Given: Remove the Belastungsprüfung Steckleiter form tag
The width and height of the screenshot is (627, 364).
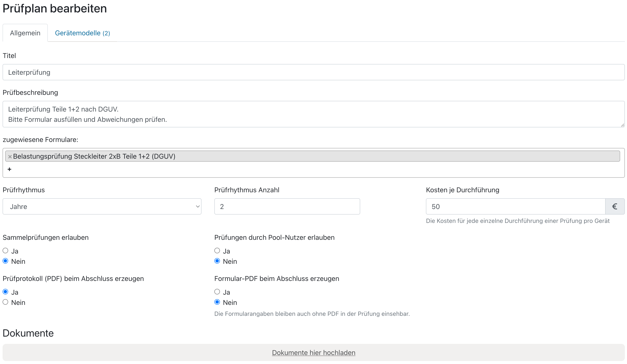Looking at the screenshot, I should tap(10, 157).
